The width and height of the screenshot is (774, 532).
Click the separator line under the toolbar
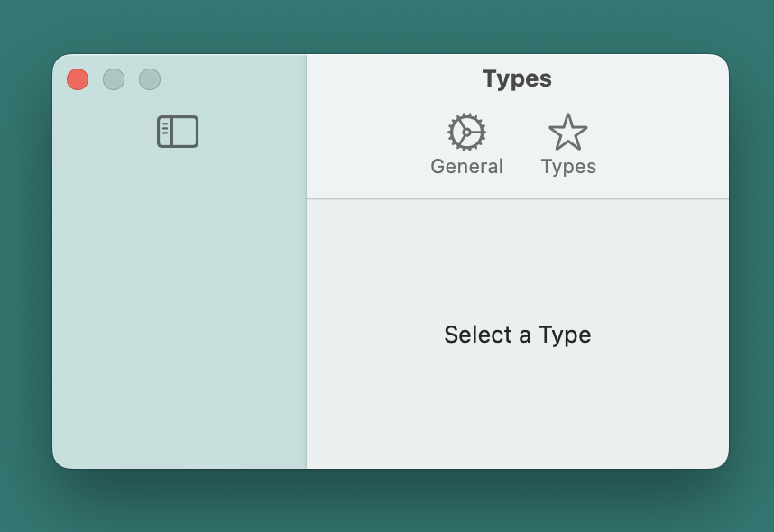[x=517, y=199]
